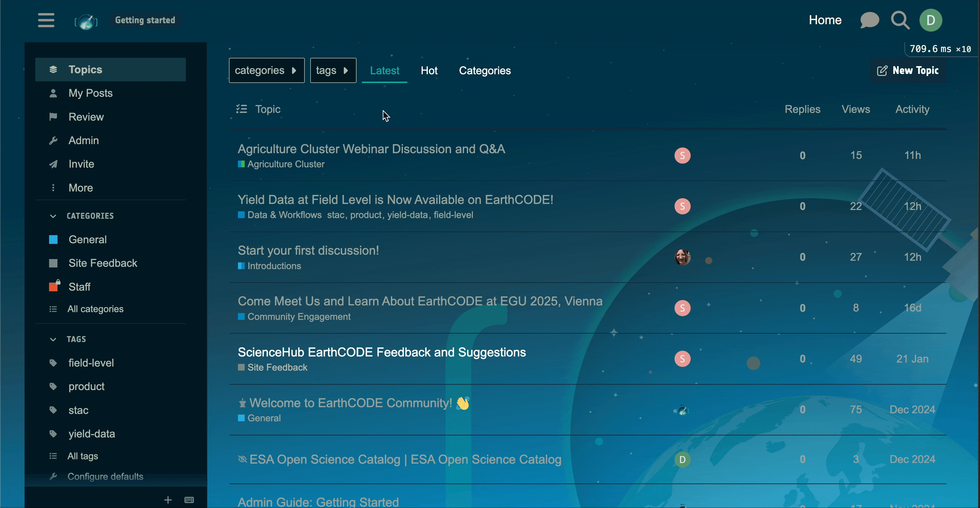Click the New Topic button

point(908,71)
